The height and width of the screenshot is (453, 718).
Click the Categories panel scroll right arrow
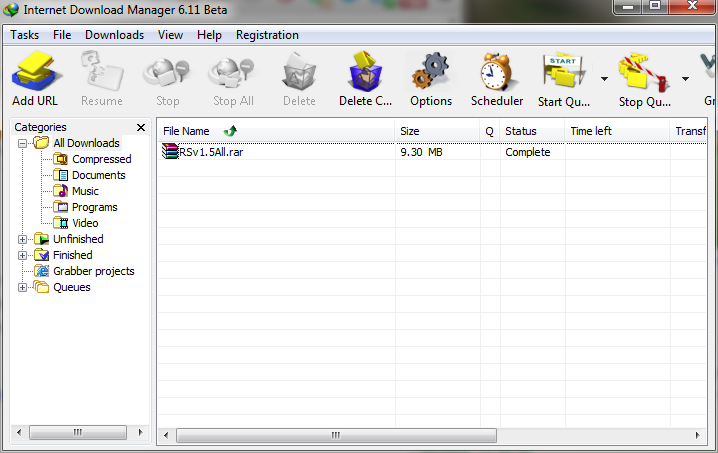tap(140, 432)
